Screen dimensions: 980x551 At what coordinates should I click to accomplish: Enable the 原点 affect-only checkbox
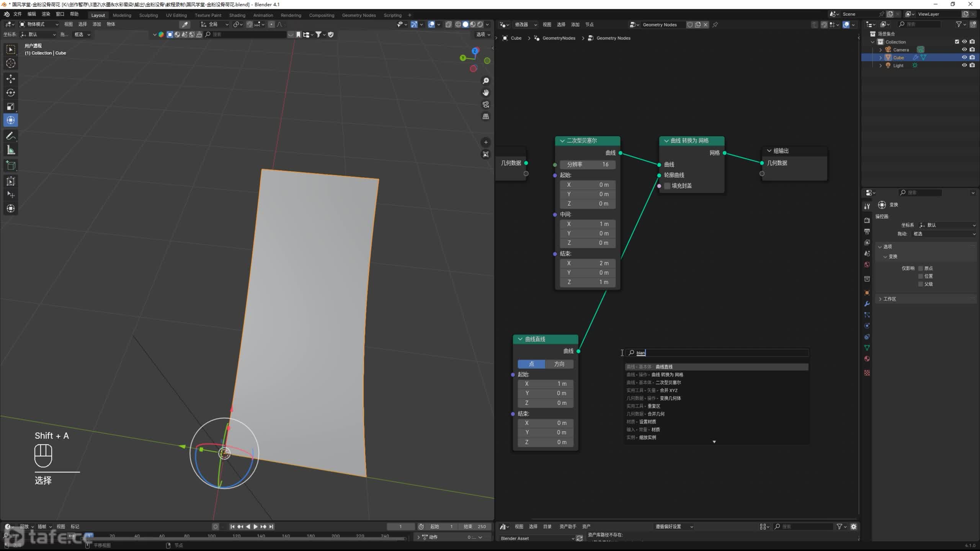pyautogui.click(x=921, y=268)
